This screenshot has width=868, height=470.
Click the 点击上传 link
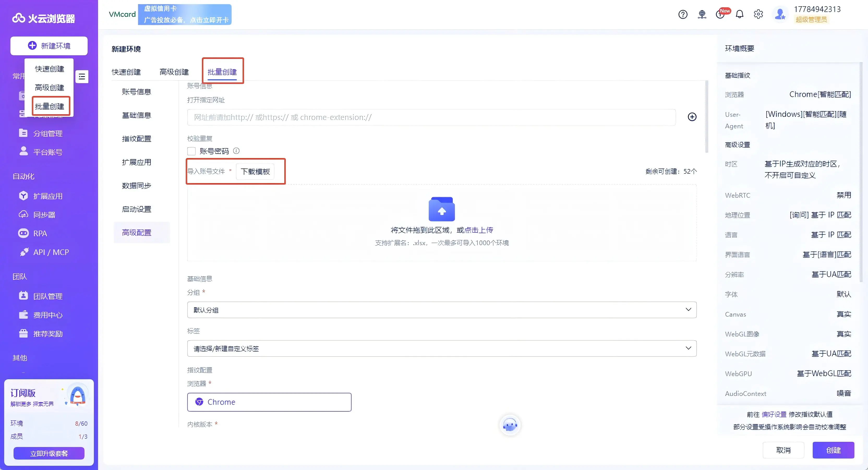479,230
